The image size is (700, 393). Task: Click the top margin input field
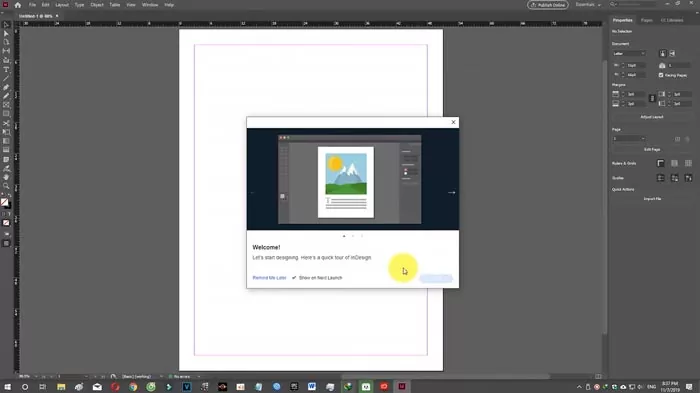636,94
